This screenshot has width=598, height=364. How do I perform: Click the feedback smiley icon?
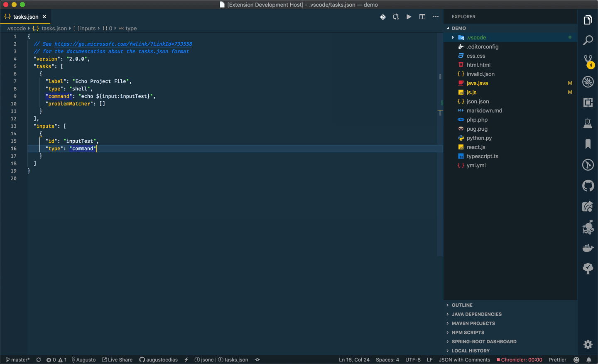(576, 360)
